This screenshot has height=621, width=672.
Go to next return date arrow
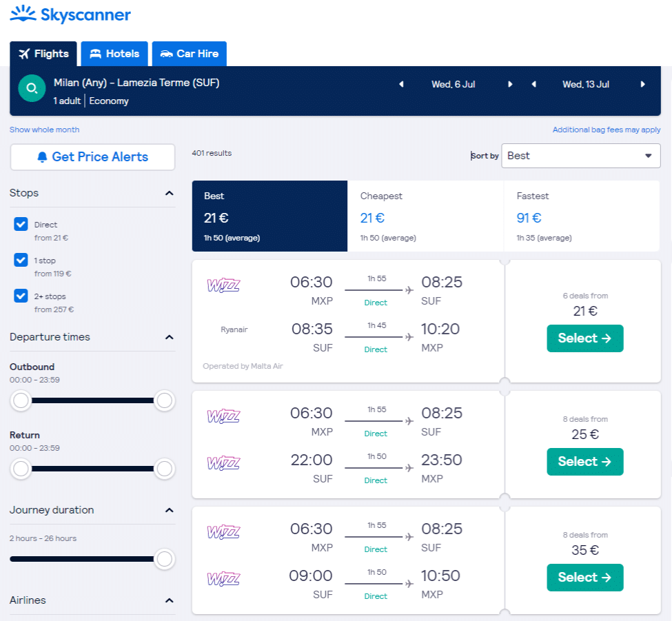pos(642,85)
